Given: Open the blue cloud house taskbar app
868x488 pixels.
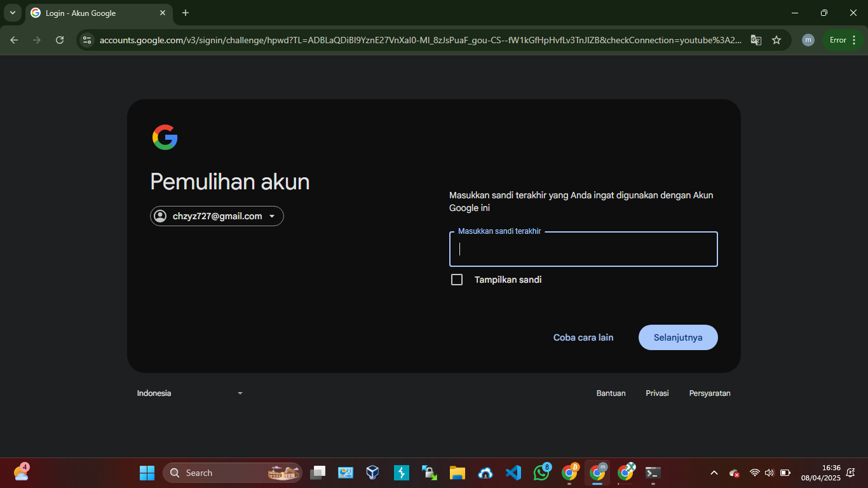Looking at the screenshot, I should click(x=485, y=473).
